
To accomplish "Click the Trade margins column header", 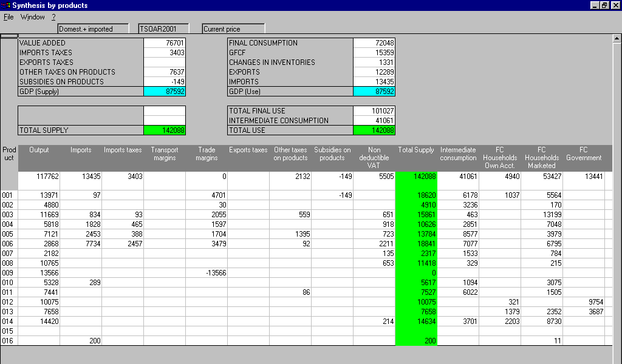I will (207, 154).
